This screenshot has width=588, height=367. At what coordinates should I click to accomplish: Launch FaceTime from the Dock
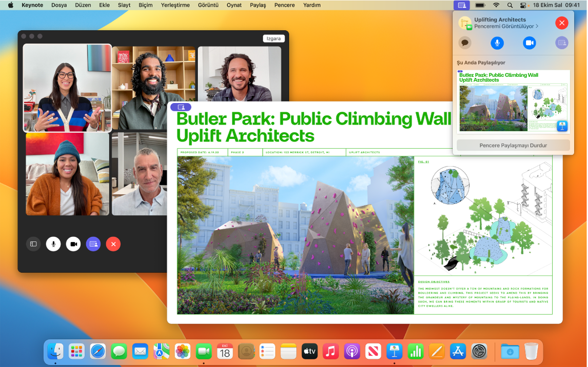tap(203, 352)
